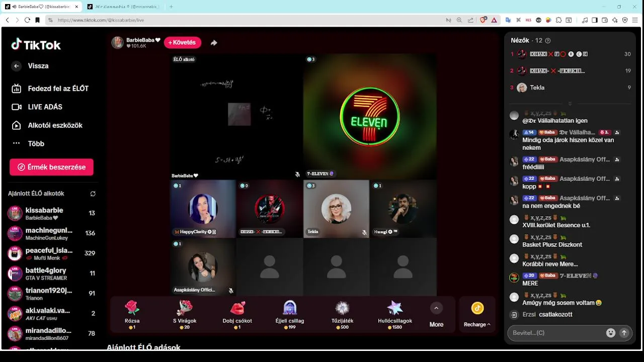Image resolution: width=644 pixels, height=362 pixels.
Task: Open the Nézők help question icon
Action: tap(548, 41)
